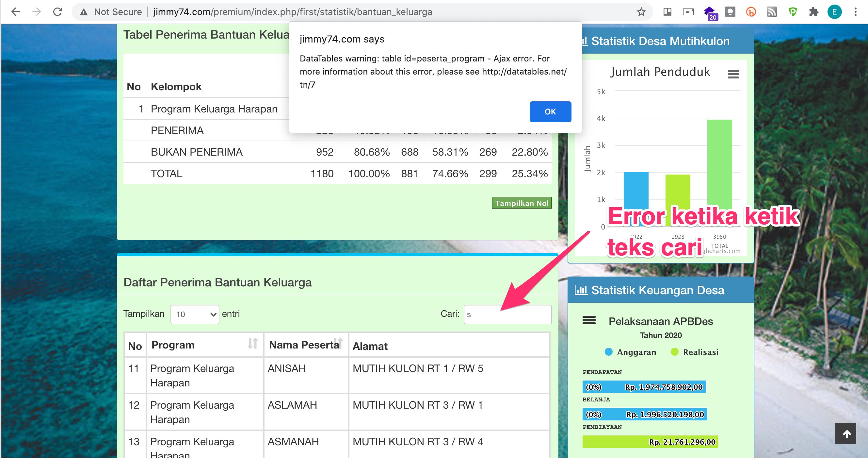Click the Tampilkan Nol button
Screen dimensions: 868x458
pyautogui.click(x=522, y=203)
